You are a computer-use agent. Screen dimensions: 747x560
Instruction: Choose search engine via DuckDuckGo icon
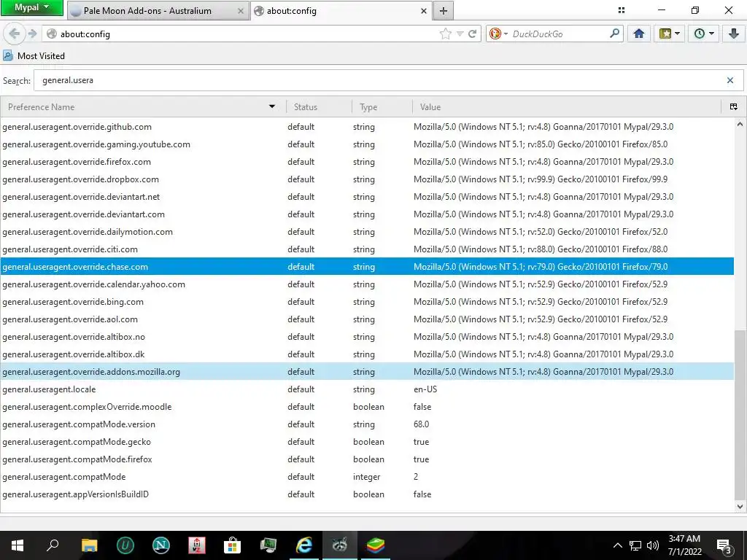coord(498,34)
